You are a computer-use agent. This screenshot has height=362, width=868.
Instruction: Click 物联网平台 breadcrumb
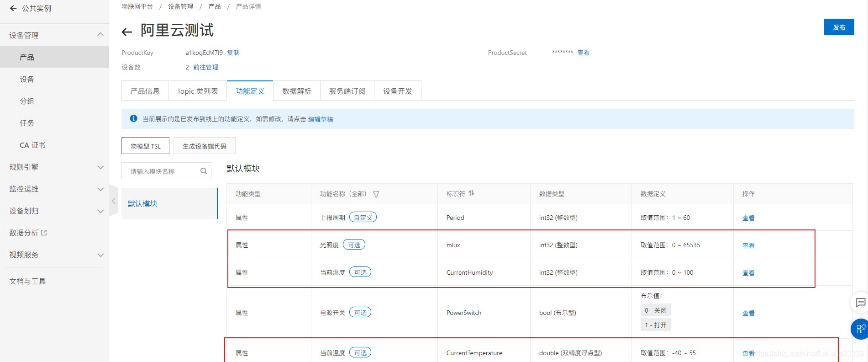point(137,6)
